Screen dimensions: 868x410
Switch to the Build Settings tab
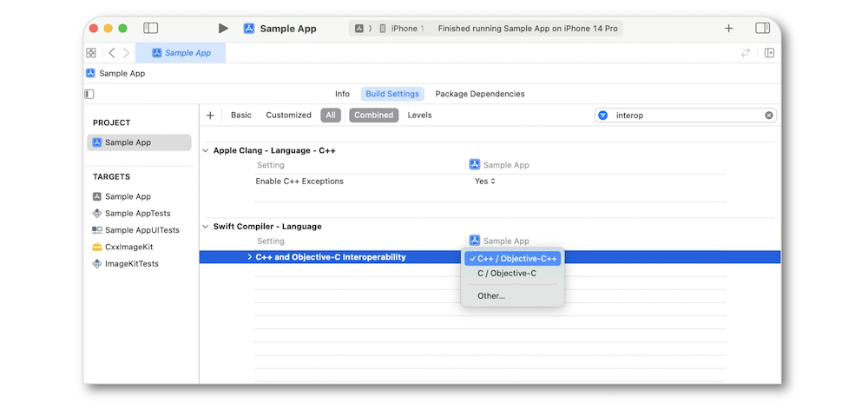pyautogui.click(x=392, y=94)
